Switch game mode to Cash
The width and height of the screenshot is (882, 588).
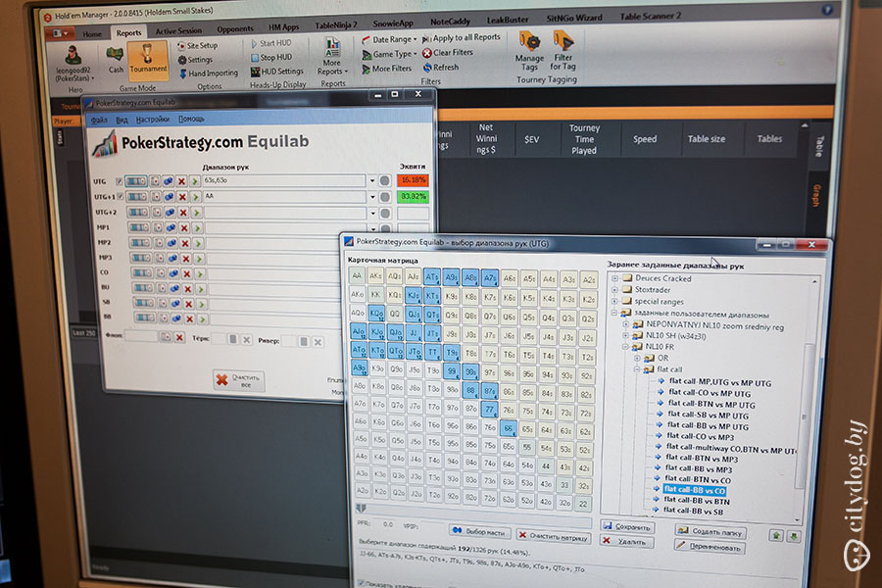[115, 59]
